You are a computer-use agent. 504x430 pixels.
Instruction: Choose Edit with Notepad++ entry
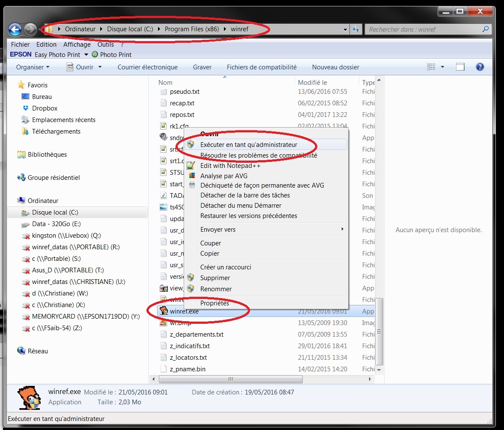(266, 165)
